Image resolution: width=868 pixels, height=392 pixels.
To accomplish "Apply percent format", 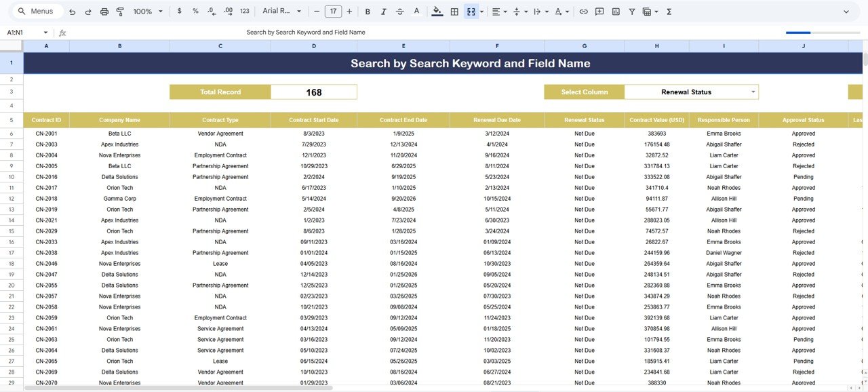I will [195, 11].
